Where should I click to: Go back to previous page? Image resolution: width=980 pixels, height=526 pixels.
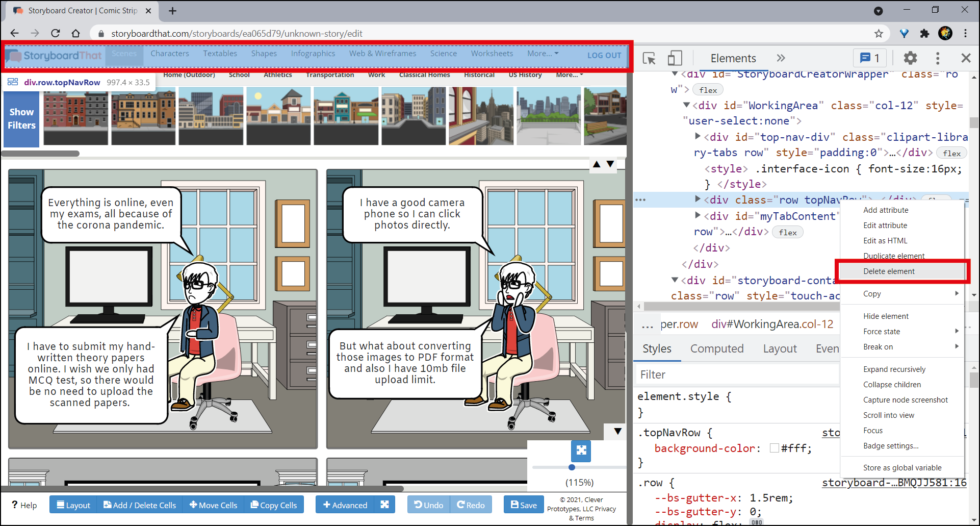click(14, 34)
